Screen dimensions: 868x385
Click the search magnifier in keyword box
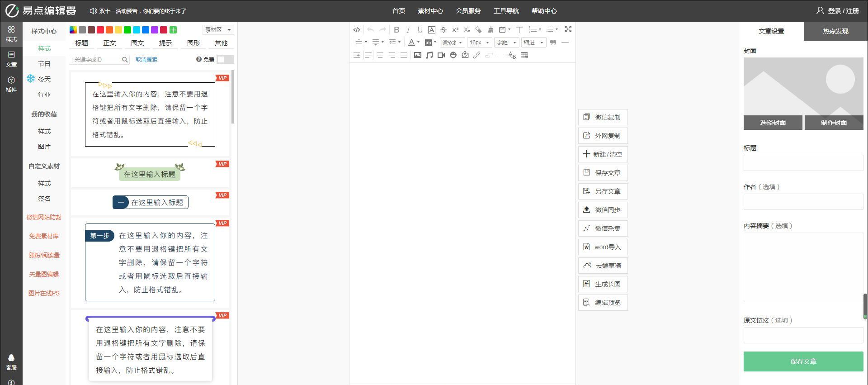pyautogui.click(x=125, y=60)
